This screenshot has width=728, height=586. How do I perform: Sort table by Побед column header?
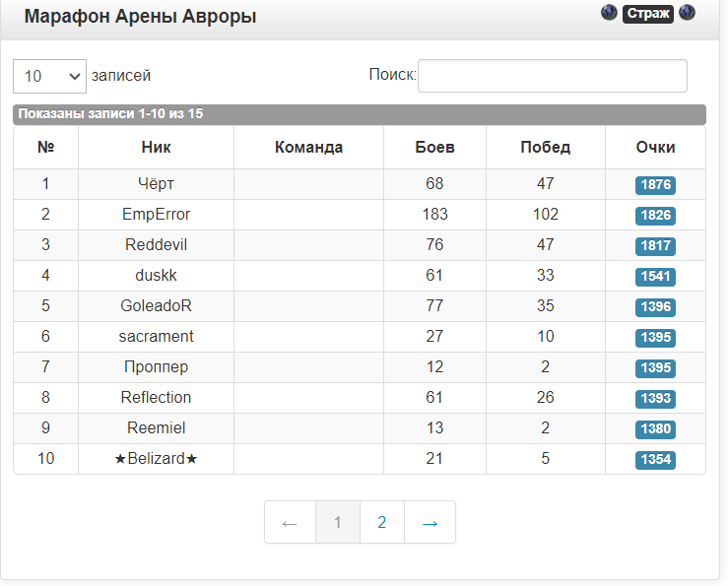coord(545,148)
